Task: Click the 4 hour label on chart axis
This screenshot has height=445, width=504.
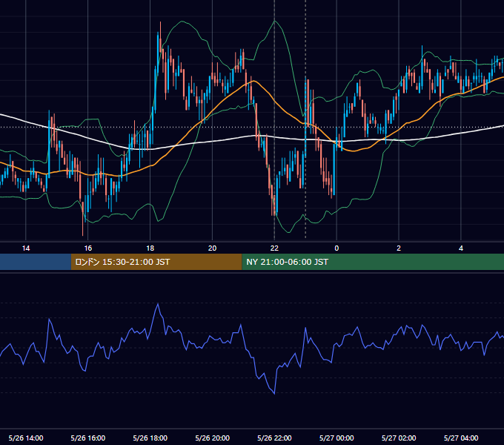Action: pos(461,248)
